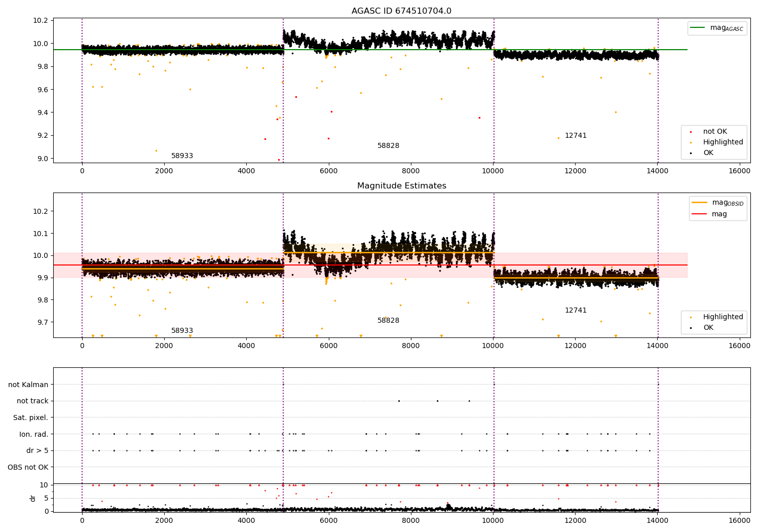Select the mag OBSID legend label, middle plot

click(728, 203)
